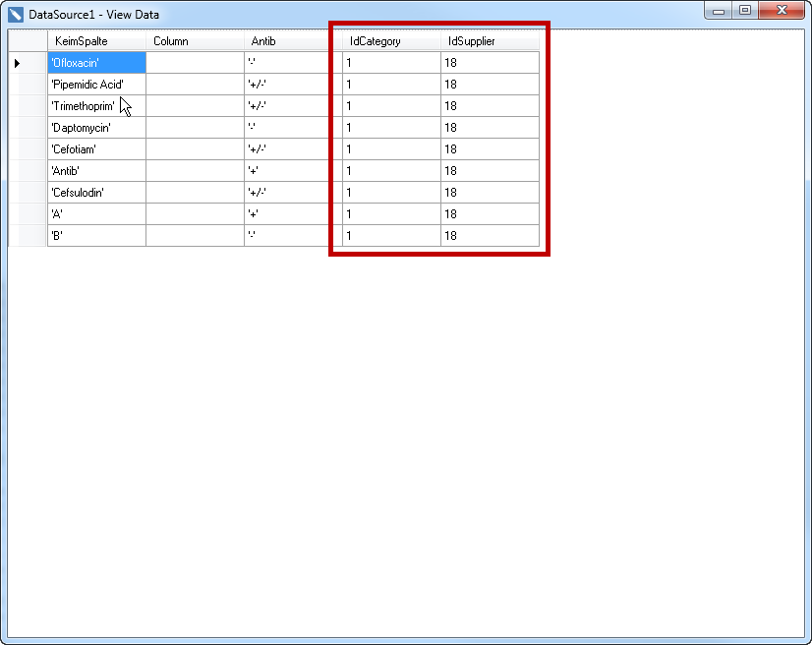This screenshot has width=812, height=645.
Task: Sort by the KeimSpalte column header
Action: pyautogui.click(x=97, y=41)
